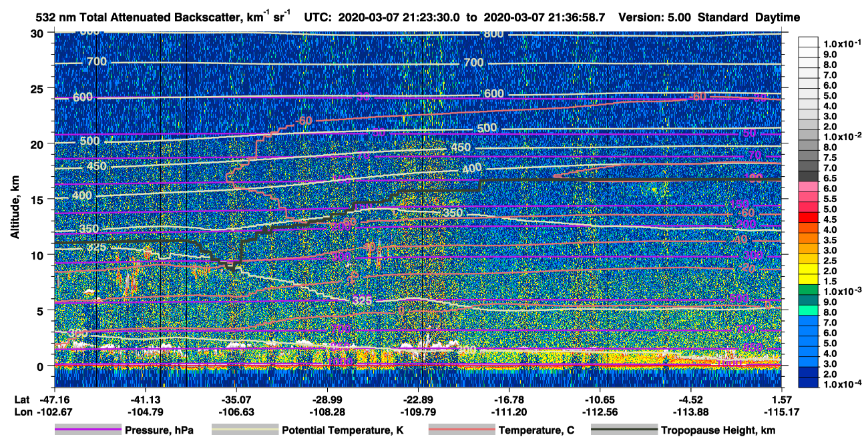The width and height of the screenshot is (868, 445).
Task: Click the 'Tropopause Height, km' legend label
Action: [x=718, y=430]
